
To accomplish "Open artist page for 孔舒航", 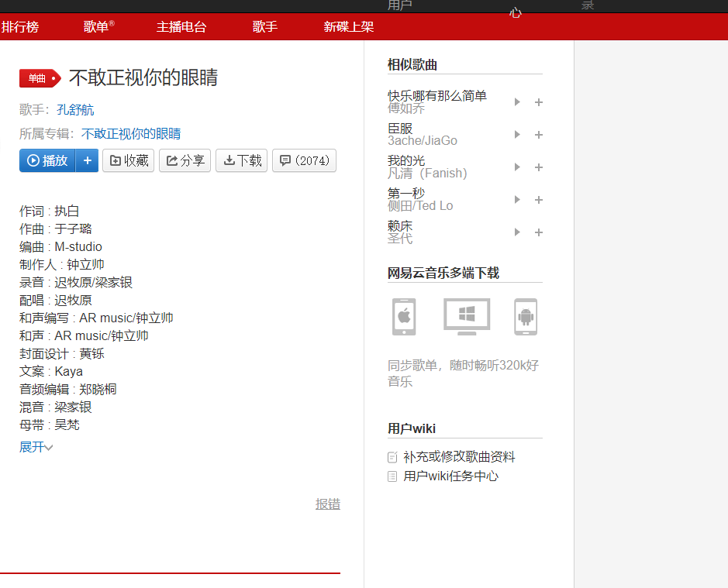I will [75, 110].
